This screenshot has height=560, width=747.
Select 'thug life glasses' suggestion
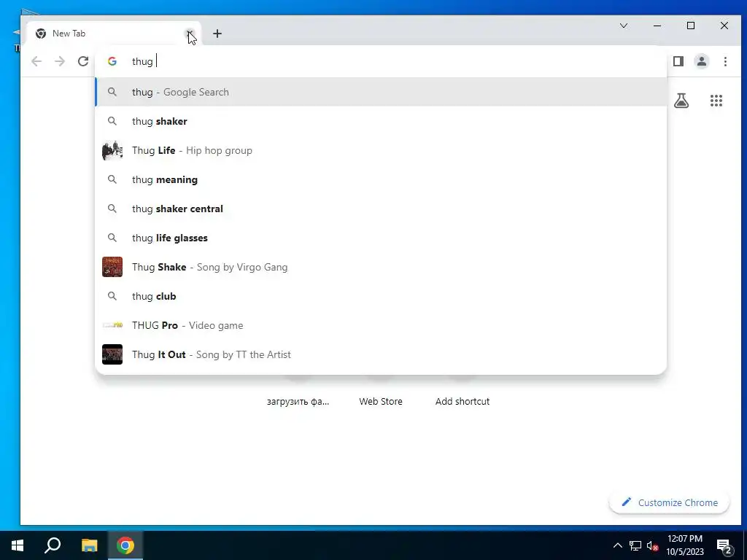[x=381, y=238]
